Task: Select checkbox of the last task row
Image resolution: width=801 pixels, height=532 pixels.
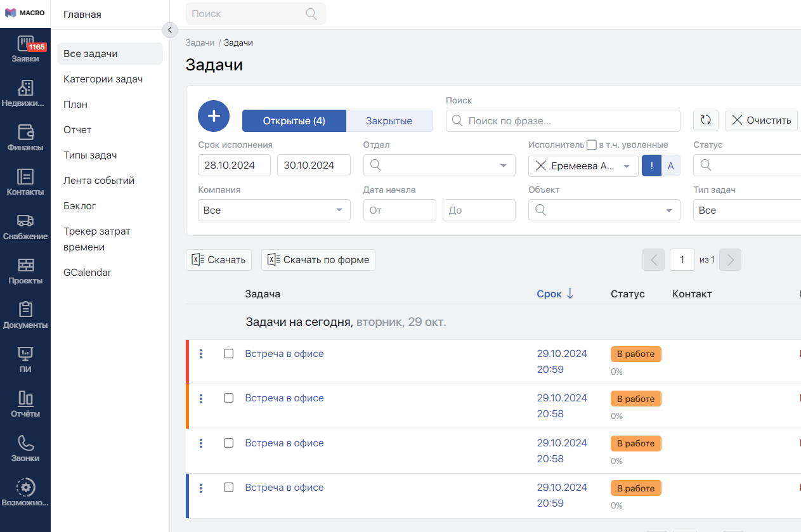Action: 229,488
